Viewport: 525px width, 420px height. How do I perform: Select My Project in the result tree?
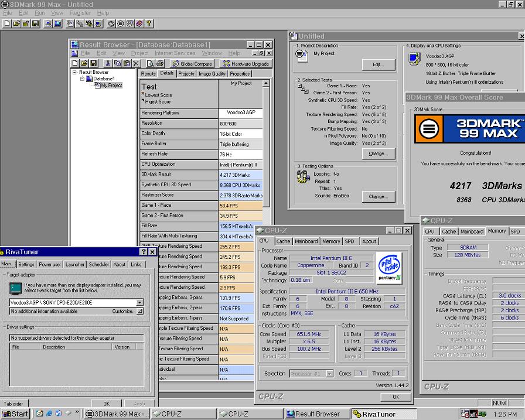111,86
